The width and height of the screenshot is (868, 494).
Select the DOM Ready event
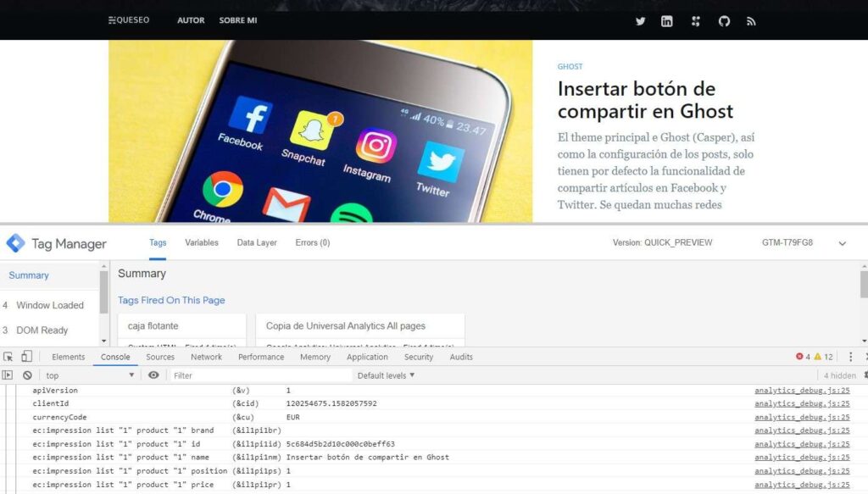point(42,330)
